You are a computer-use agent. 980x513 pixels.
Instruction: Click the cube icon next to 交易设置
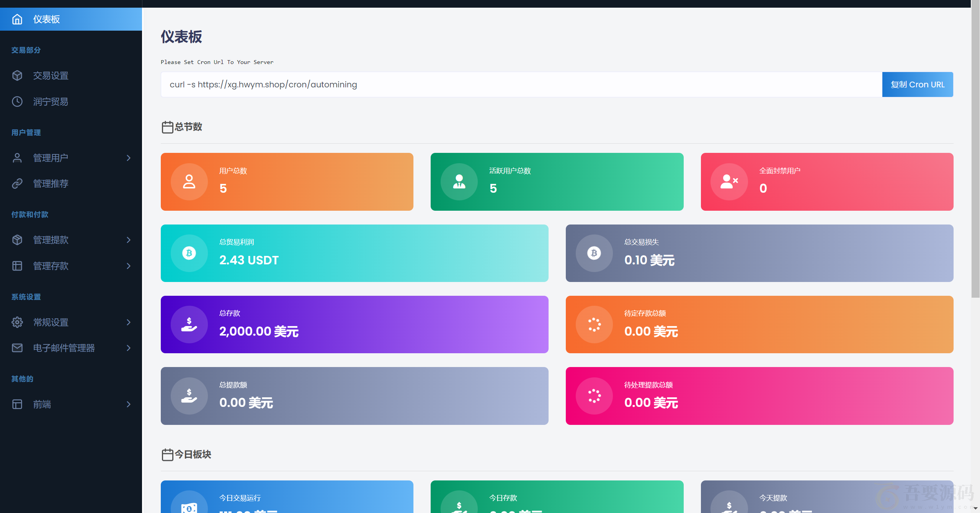pos(17,75)
